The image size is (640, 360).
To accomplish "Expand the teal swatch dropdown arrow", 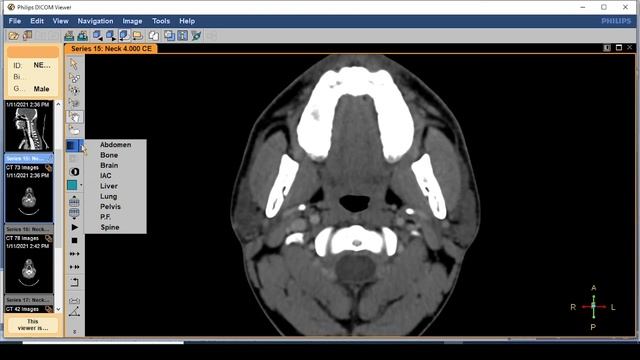I will pyautogui.click(x=81, y=185).
